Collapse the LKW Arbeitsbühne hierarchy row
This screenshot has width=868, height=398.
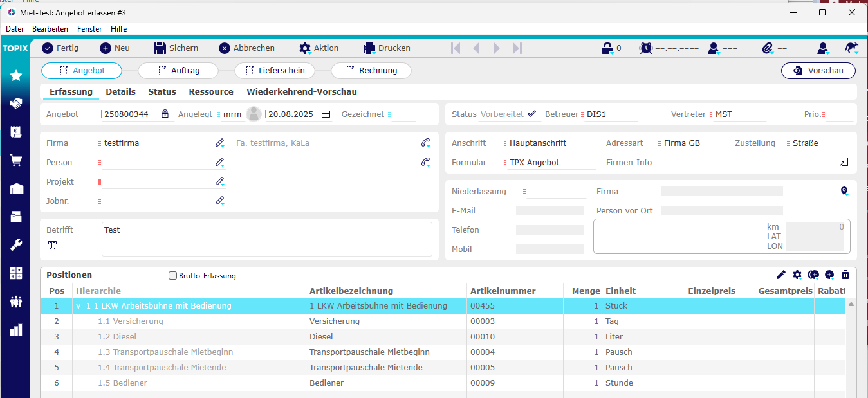pos(78,306)
